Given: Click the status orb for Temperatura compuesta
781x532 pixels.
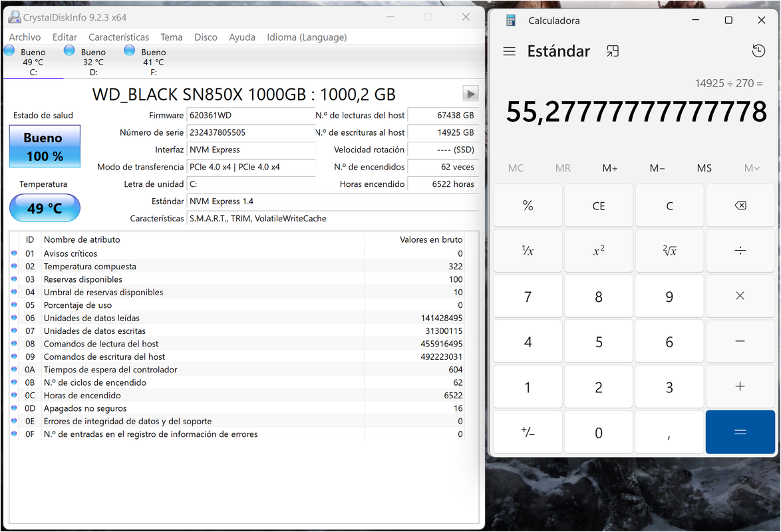Looking at the screenshot, I should pos(14,266).
